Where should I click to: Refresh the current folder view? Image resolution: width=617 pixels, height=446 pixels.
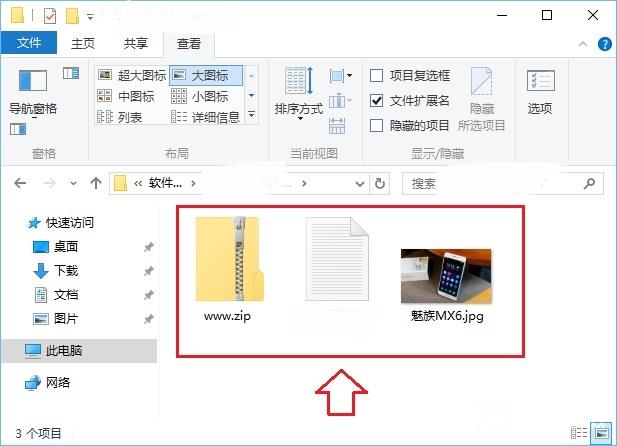[379, 183]
